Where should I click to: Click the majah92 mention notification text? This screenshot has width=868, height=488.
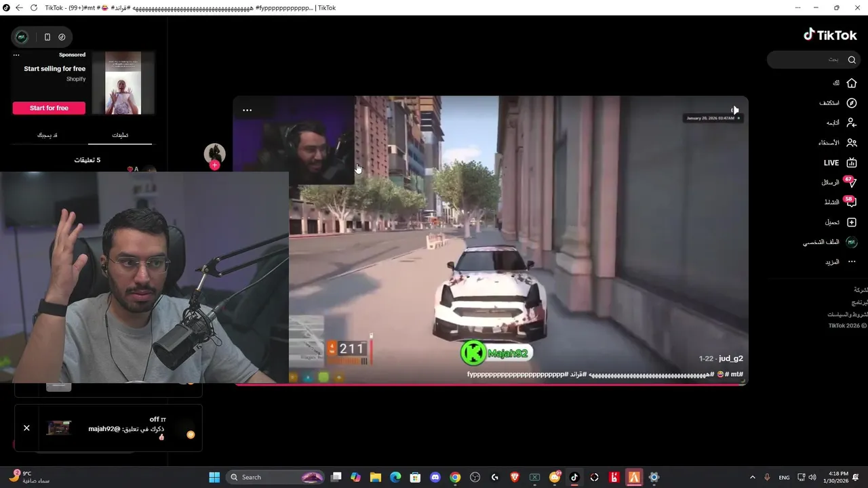tap(127, 429)
